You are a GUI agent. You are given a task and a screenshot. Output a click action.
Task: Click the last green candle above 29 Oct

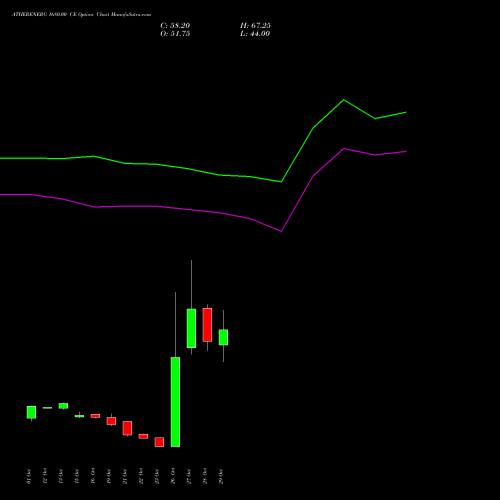(223, 337)
